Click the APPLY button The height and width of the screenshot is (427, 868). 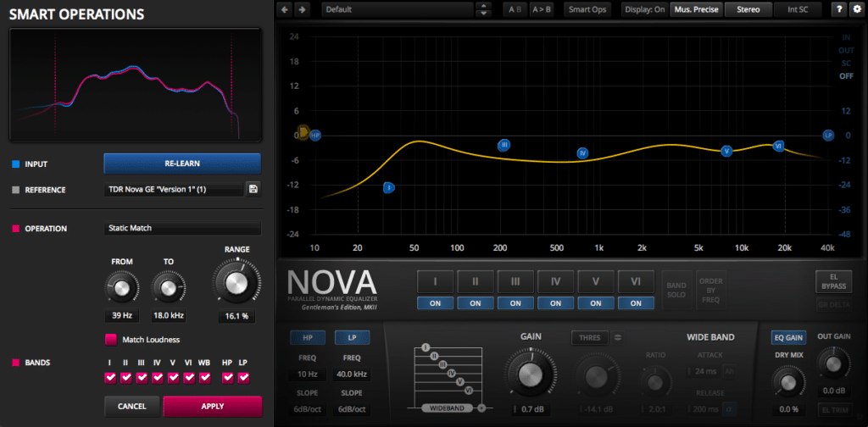pos(213,407)
